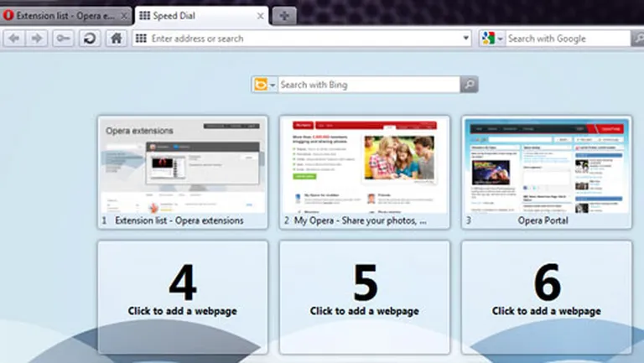Select the Speed Dial tab
The height and width of the screenshot is (363, 644).
pos(201,16)
